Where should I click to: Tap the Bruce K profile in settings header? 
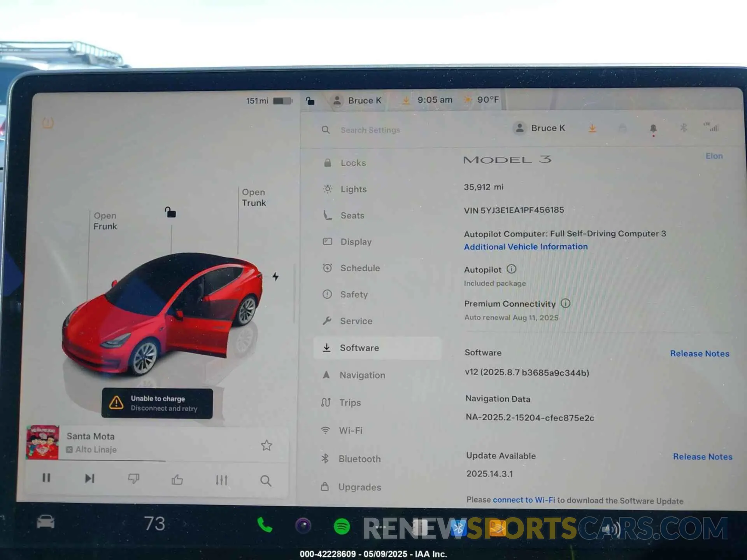[540, 128]
